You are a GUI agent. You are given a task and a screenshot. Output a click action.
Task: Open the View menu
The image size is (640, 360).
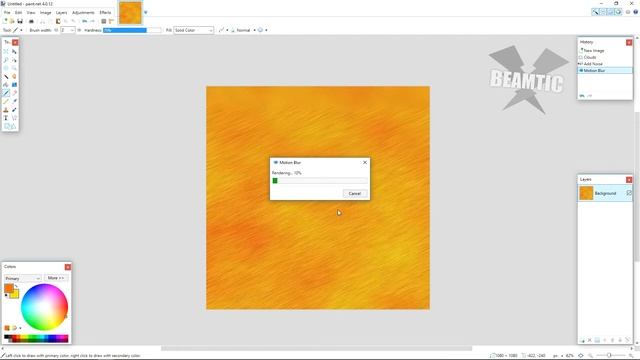pos(31,13)
